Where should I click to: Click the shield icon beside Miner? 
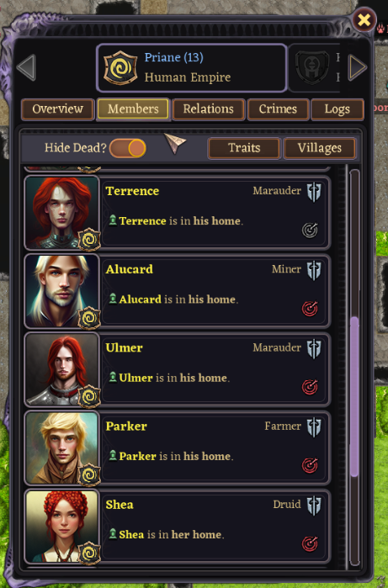tap(314, 270)
